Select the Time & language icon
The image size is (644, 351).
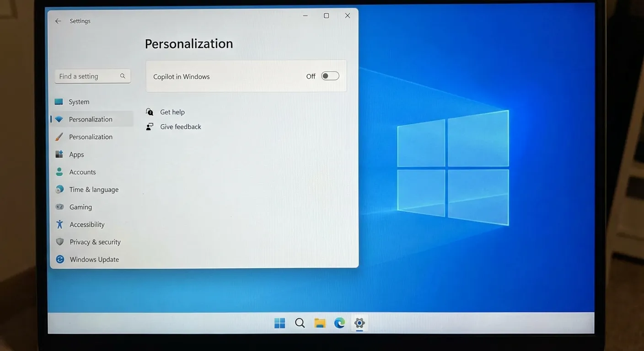[x=59, y=189]
